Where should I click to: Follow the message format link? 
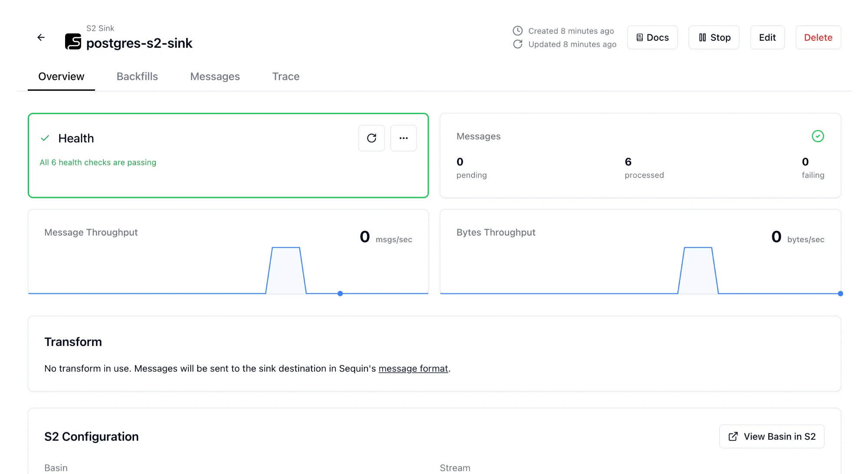click(x=413, y=369)
